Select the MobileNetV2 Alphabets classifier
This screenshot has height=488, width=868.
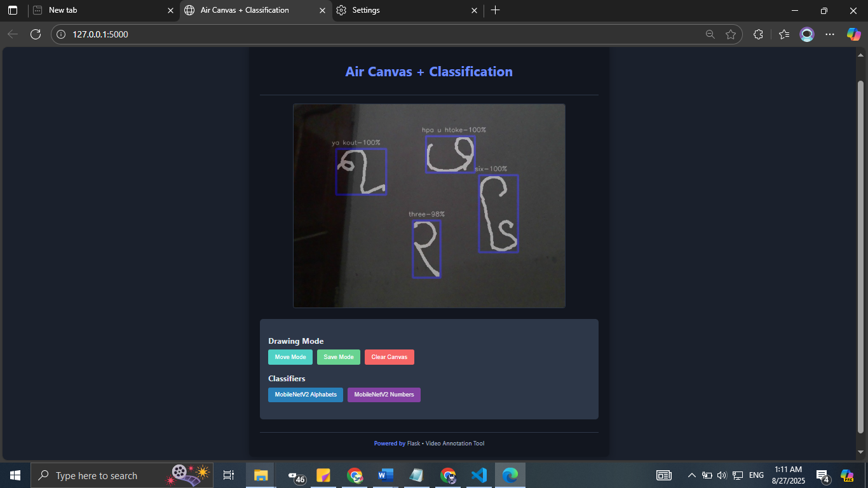tap(306, 395)
